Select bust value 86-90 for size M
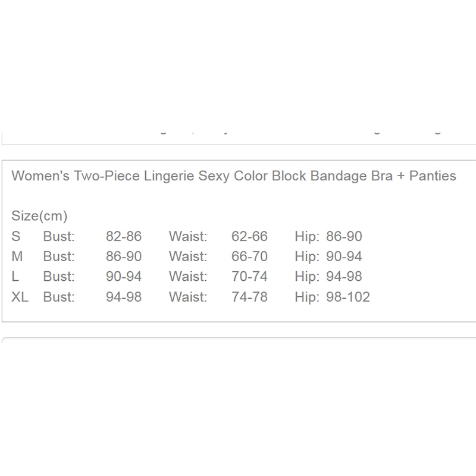Image resolution: width=476 pixels, height=476 pixels. coord(124,256)
